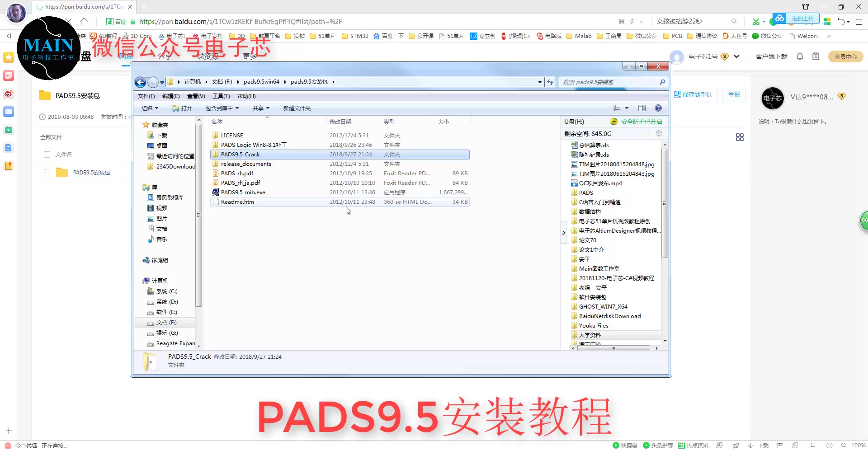Add a new sidebar item plus icon

(9, 431)
